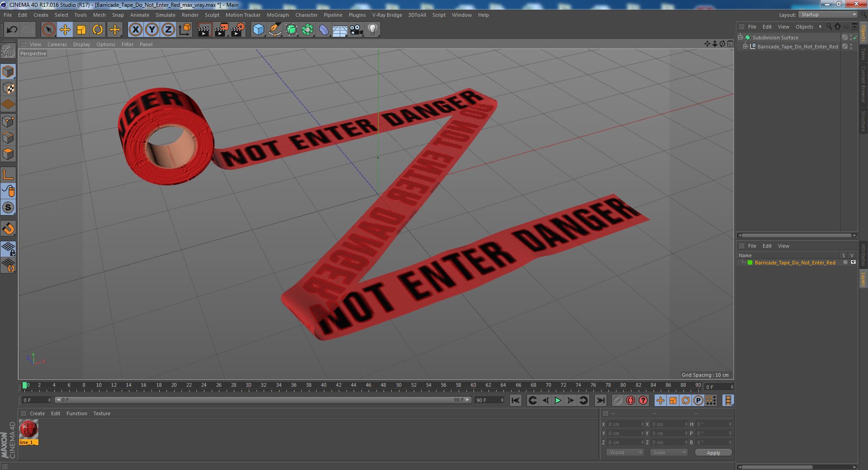Toggle viewport maximize icon
This screenshot has height=470, width=868.
[x=730, y=44]
